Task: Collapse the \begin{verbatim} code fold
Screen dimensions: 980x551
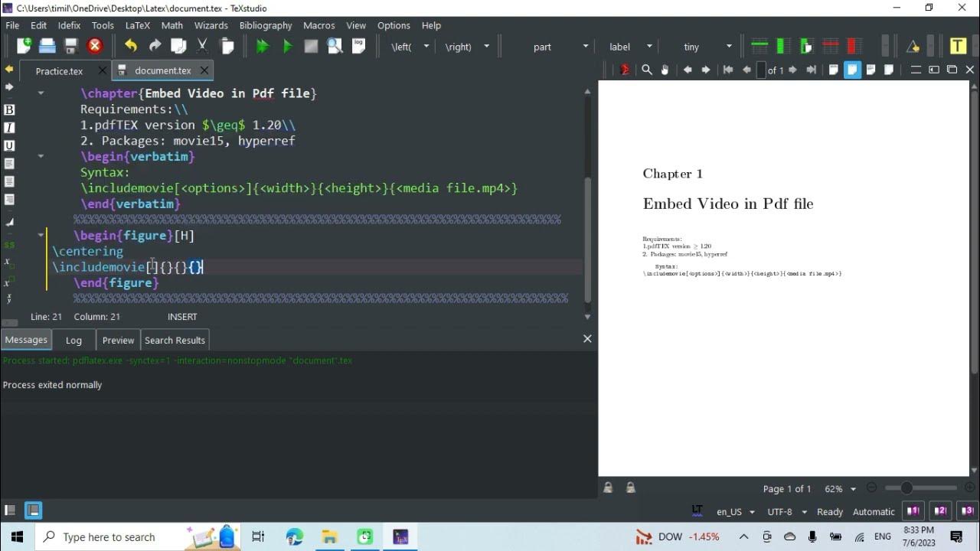Action: [x=41, y=156]
